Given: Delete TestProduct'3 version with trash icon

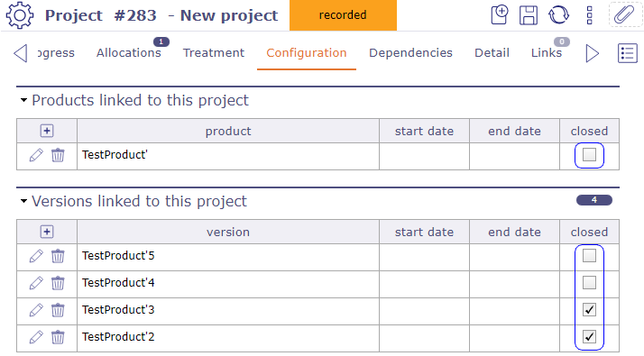Looking at the screenshot, I should point(58,310).
